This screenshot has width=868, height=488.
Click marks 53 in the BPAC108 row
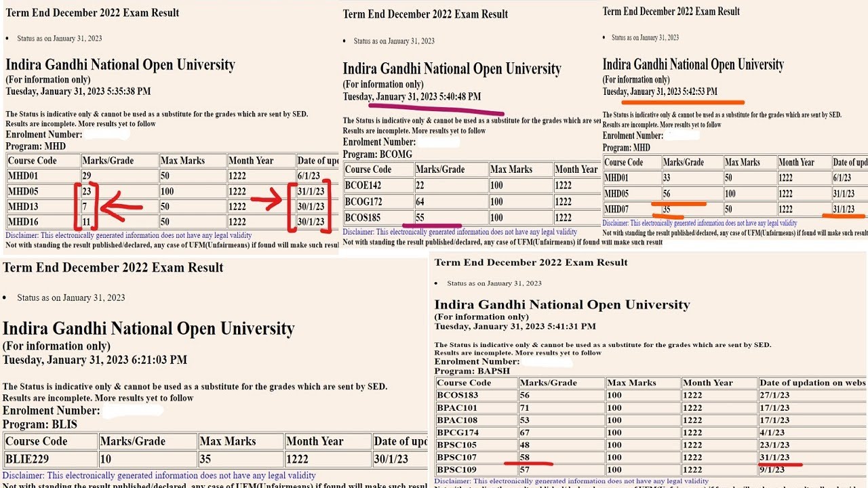[x=525, y=420]
